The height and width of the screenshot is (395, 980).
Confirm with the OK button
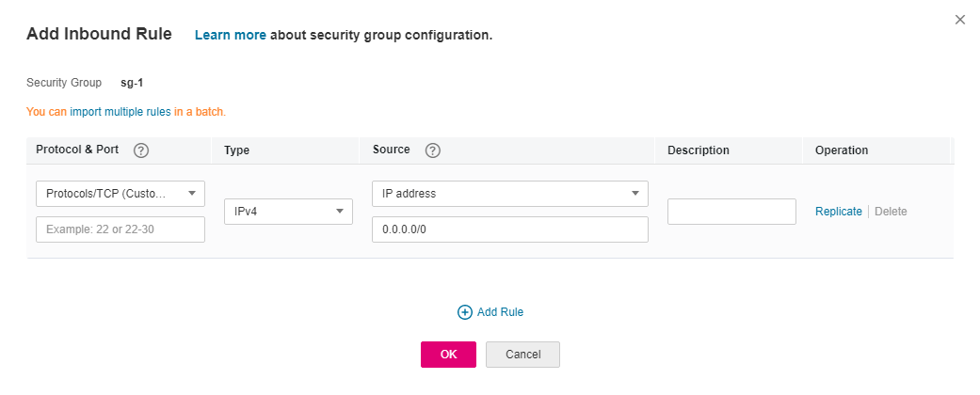point(448,355)
